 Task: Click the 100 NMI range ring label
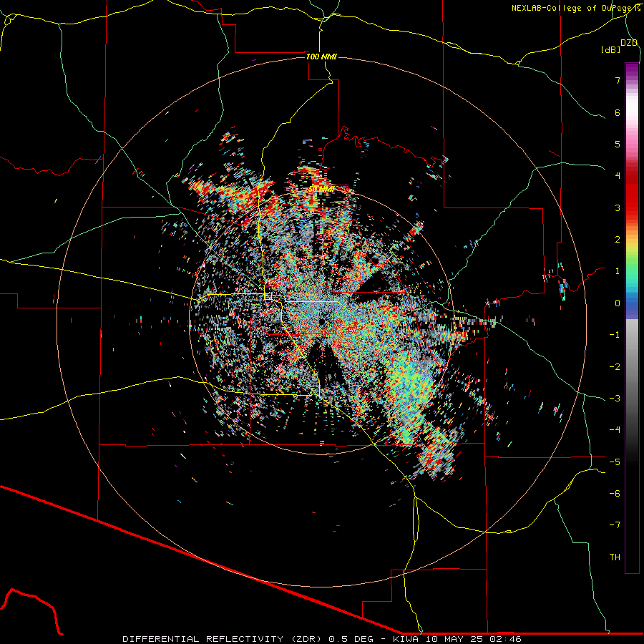point(321,57)
